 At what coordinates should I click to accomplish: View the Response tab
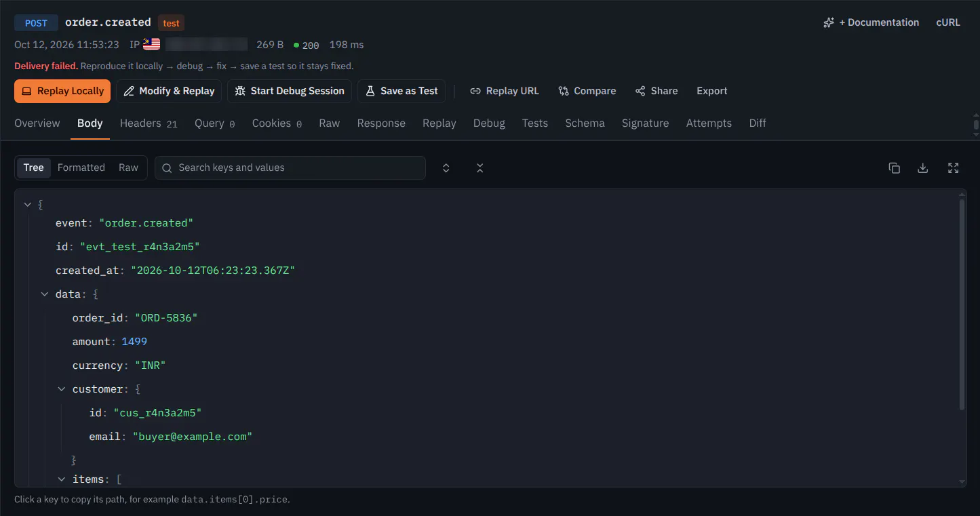[381, 123]
